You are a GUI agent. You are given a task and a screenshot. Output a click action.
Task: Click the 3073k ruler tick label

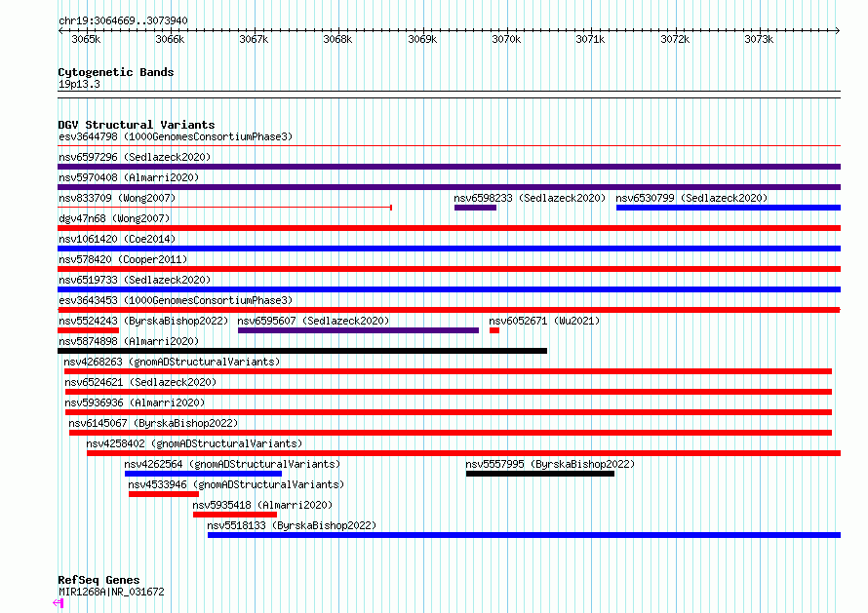pyautogui.click(x=759, y=39)
